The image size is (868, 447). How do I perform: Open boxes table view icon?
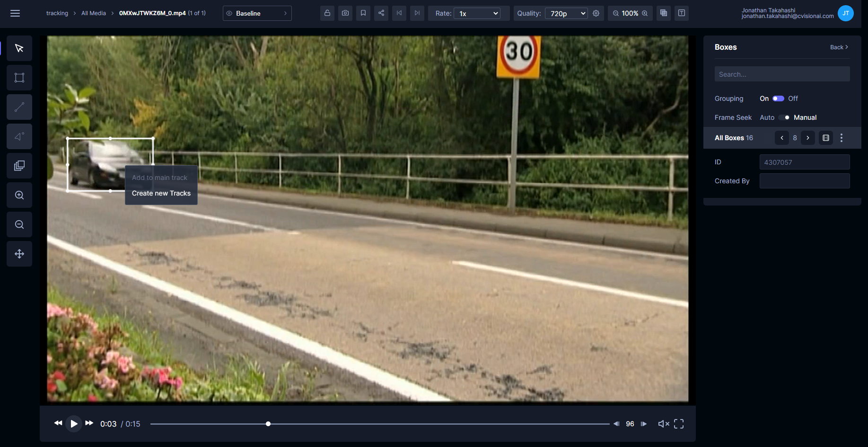pyautogui.click(x=826, y=138)
